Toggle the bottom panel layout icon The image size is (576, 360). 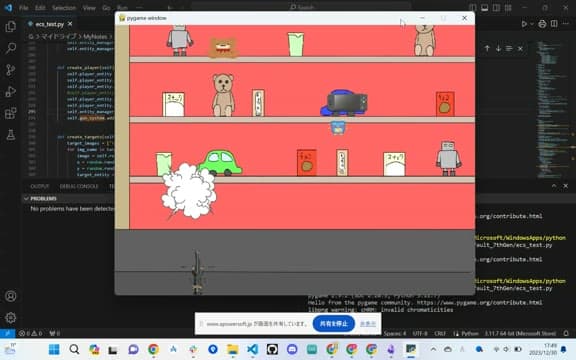(485, 8)
